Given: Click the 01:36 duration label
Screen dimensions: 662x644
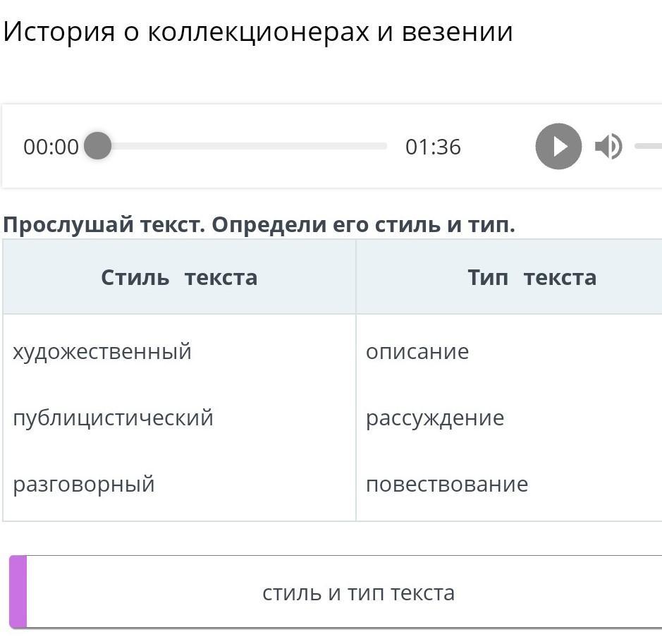Looking at the screenshot, I should [433, 147].
